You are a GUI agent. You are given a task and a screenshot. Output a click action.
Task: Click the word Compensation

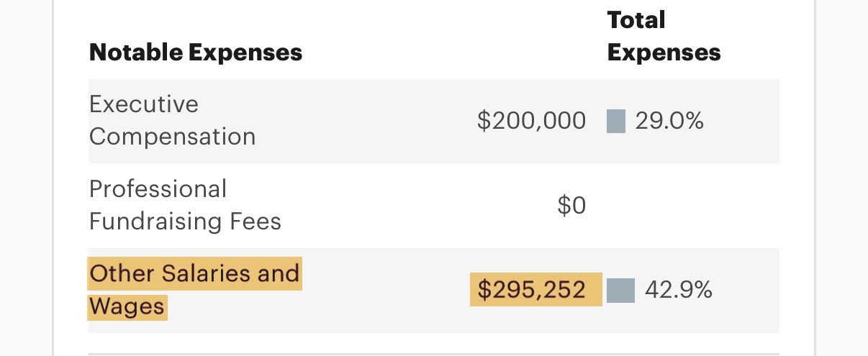[172, 137]
